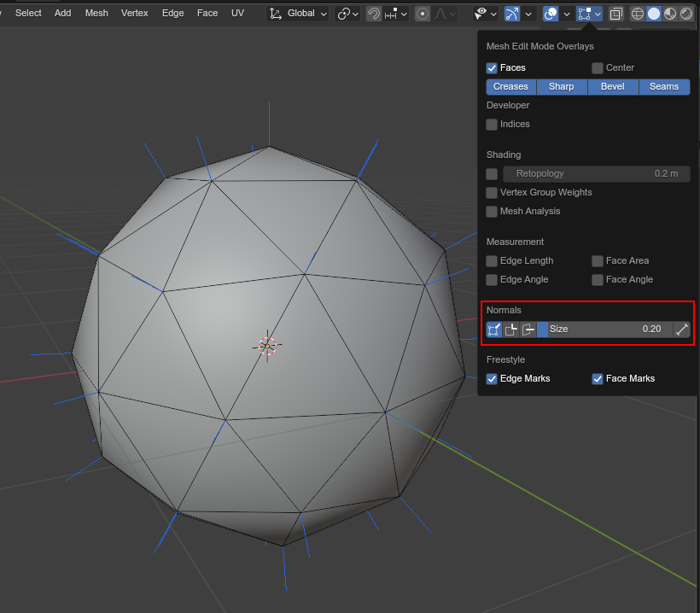Toggle viewport gizmos icon
The height and width of the screenshot is (613, 700).
click(512, 15)
